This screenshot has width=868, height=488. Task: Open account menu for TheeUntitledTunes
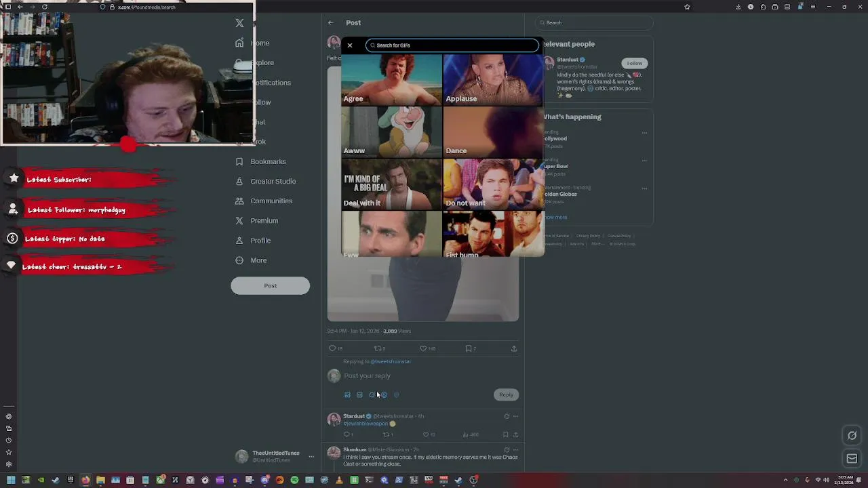coord(274,457)
